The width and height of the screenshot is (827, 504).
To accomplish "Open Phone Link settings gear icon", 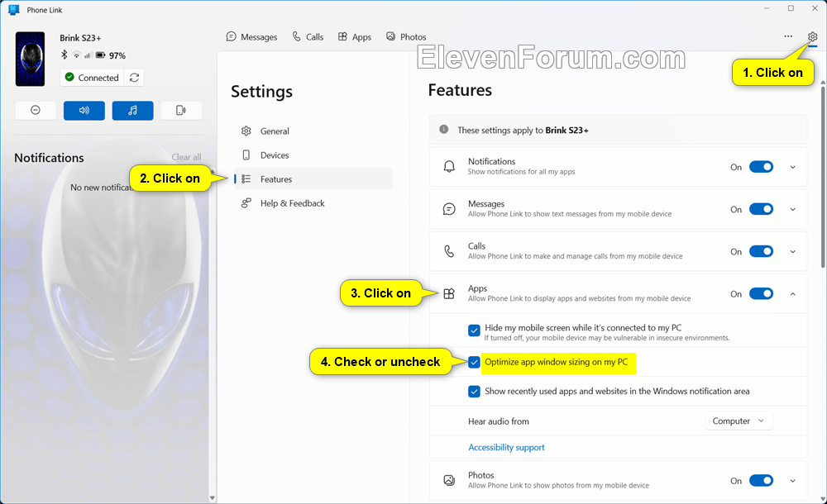I will pyautogui.click(x=812, y=36).
